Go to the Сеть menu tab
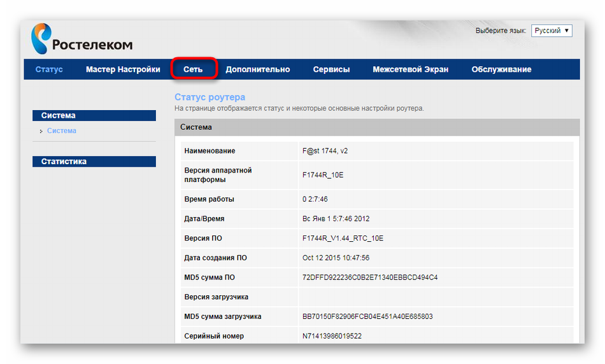 (x=193, y=69)
